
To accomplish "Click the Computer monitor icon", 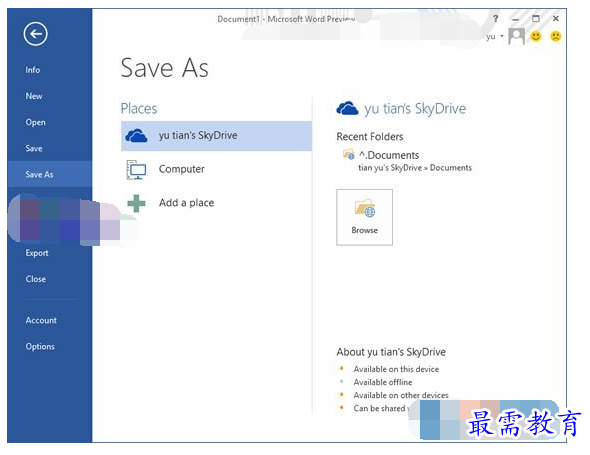I will pyautogui.click(x=136, y=170).
